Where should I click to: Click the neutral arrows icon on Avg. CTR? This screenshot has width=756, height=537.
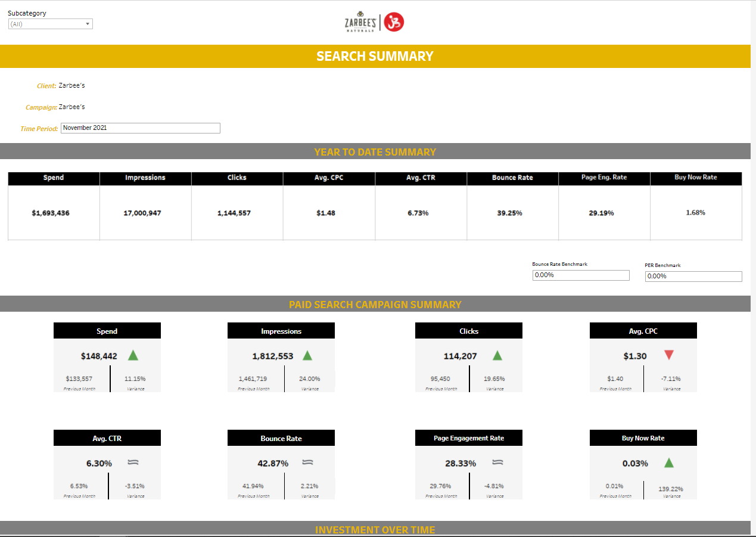[133, 462]
